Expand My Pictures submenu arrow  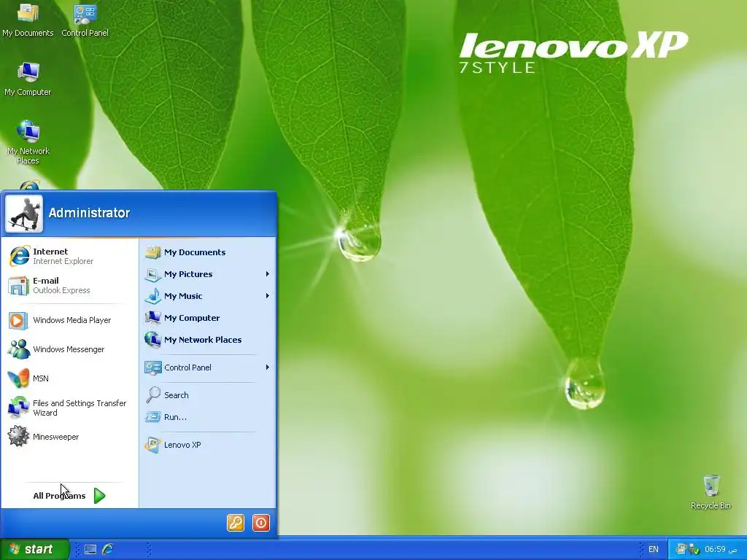(267, 274)
